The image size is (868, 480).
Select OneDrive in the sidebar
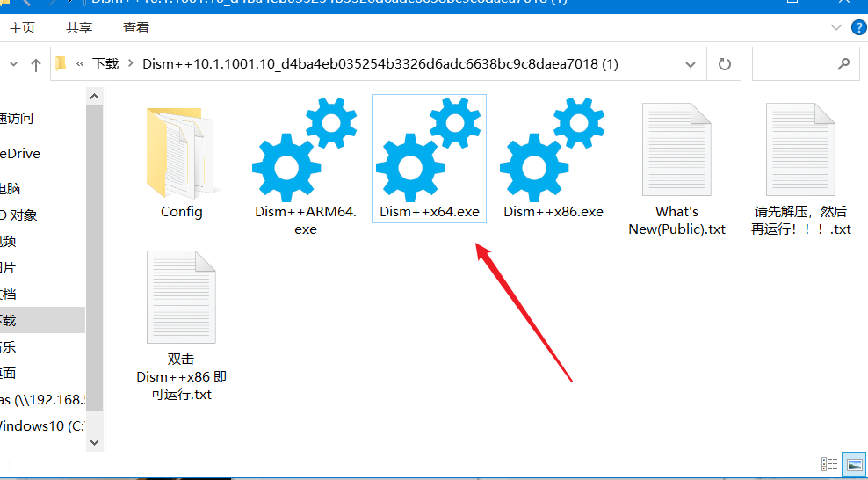(20, 153)
